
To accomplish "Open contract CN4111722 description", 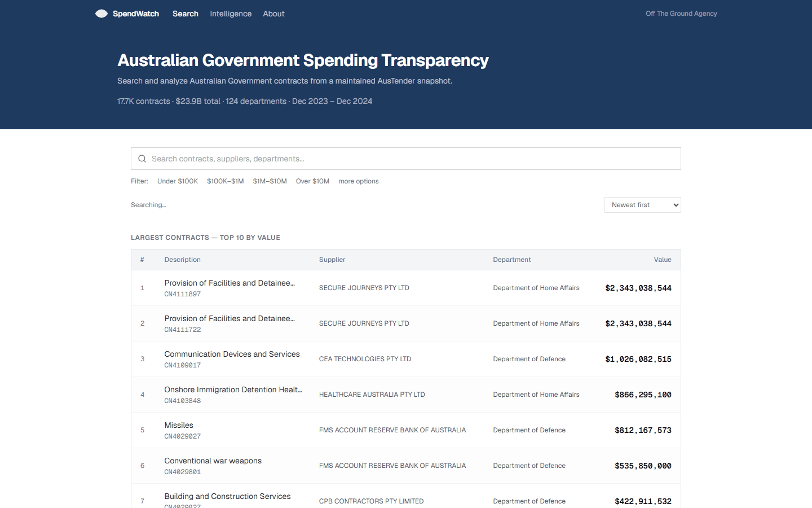I will pyautogui.click(x=230, y=318).
